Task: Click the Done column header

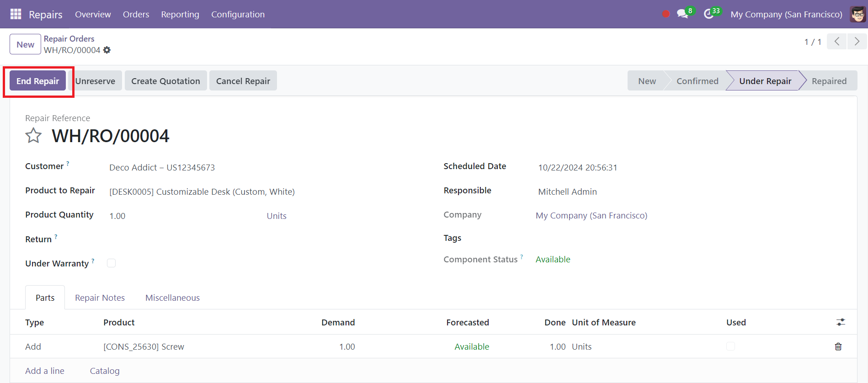Action: coord(555,322)
